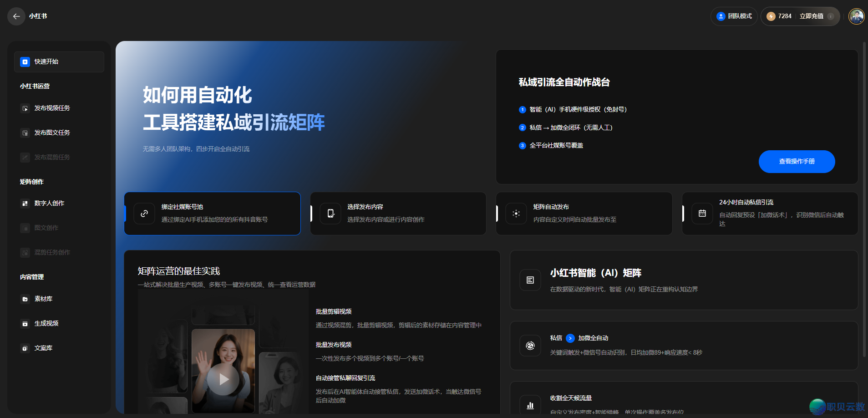Play the best practices video thumbnail
868x418 pixels.
[x=223, y=378]
